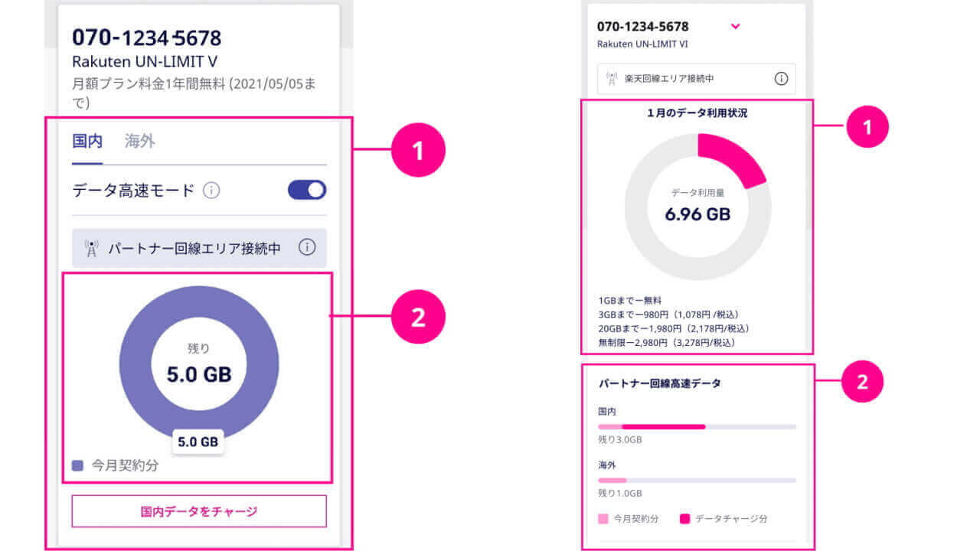Image resolution: width=980 pixels, height=551 pixels.
Task: Click the 国内 high-speed data progress bar
Action: (697, 427)
